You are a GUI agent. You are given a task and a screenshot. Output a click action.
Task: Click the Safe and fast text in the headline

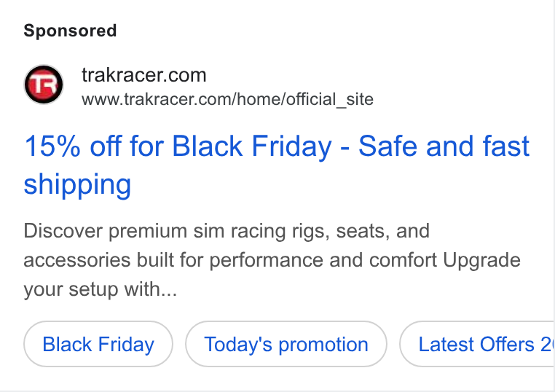[444, 146]
